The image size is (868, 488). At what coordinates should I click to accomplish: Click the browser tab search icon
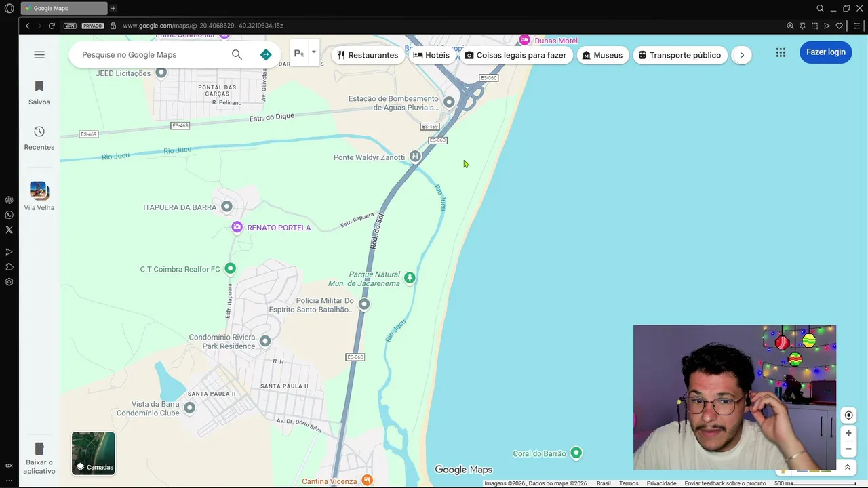tap(820, 9)
